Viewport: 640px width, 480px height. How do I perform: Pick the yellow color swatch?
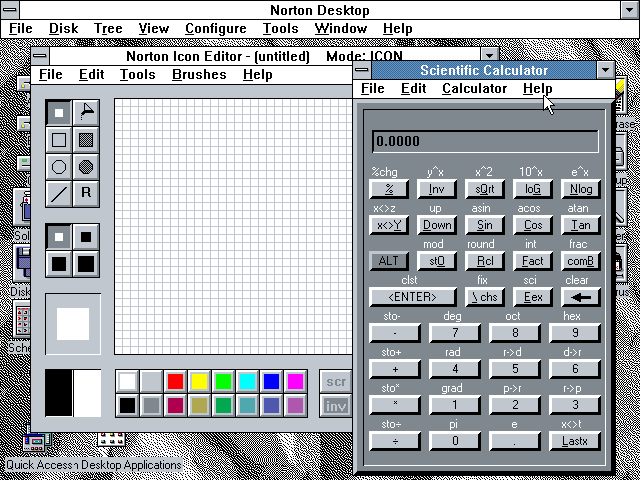200,382
